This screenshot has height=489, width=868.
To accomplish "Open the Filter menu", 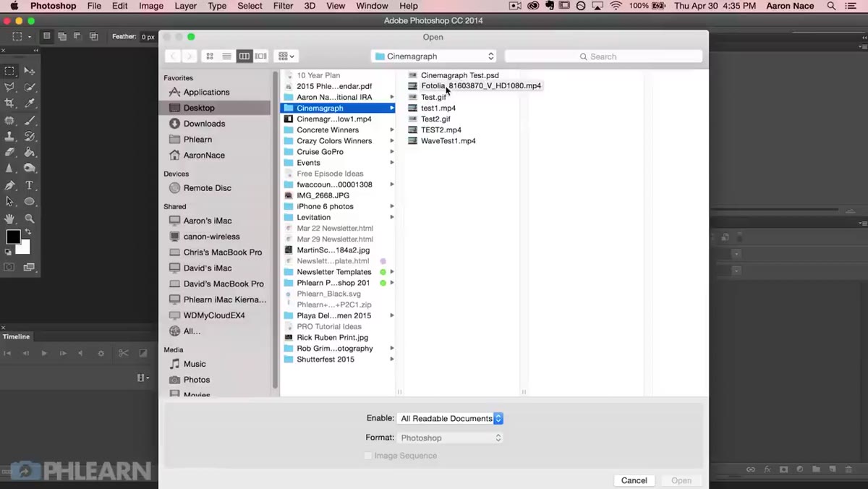I will (x=283, y=6).
